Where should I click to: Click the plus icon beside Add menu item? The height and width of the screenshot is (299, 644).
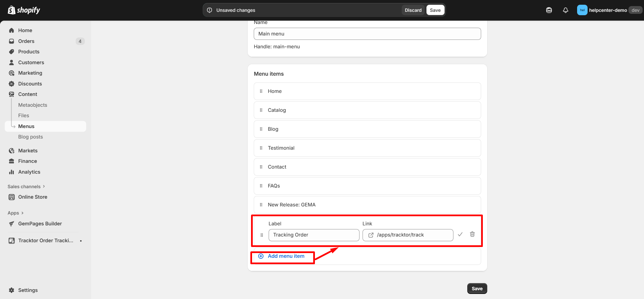coord(261,256)
